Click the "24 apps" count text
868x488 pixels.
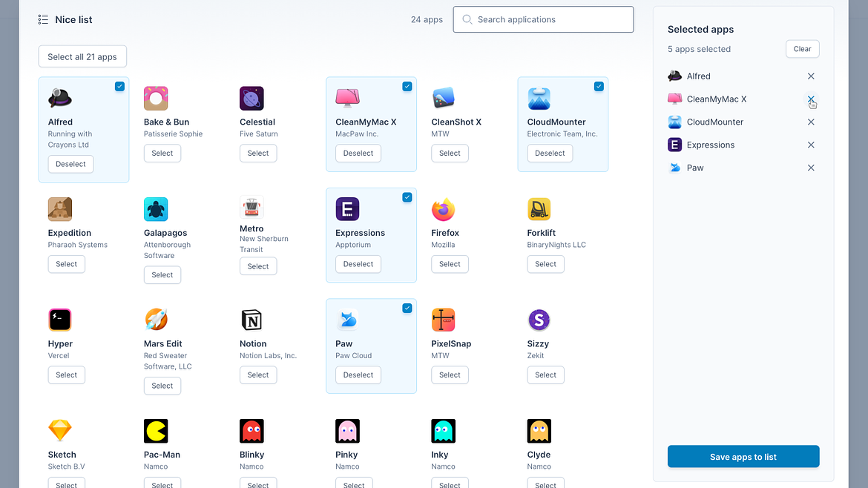[427, 19]
